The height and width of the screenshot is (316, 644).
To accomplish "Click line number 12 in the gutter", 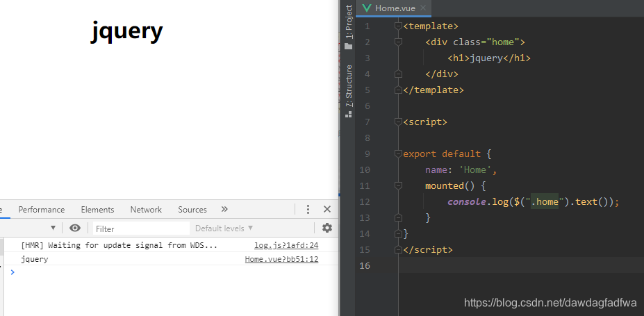I will pos(364,202).
